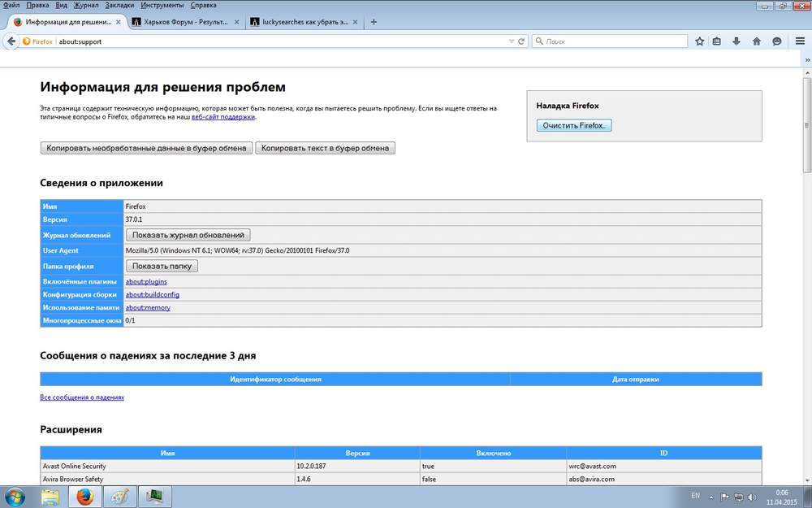Show bookmarks list icon in toolbar
The height and width of the screenshot is (508, 812).
717,41
